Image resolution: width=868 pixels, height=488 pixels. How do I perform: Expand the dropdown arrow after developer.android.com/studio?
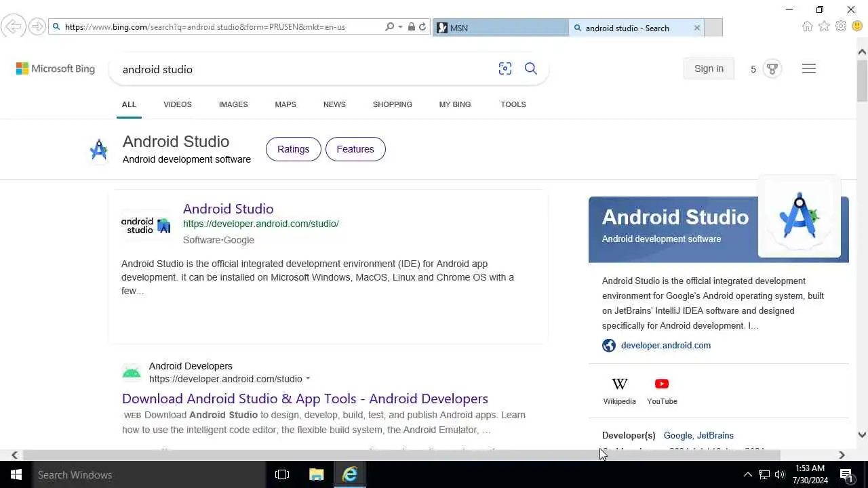point(308,379)
